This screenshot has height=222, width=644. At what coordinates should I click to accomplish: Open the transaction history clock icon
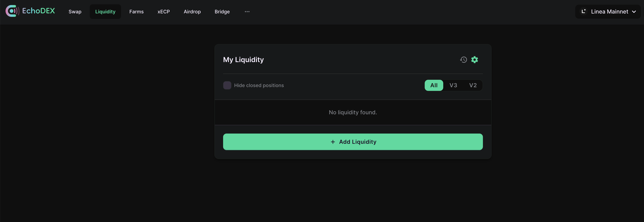coord(463,60)
